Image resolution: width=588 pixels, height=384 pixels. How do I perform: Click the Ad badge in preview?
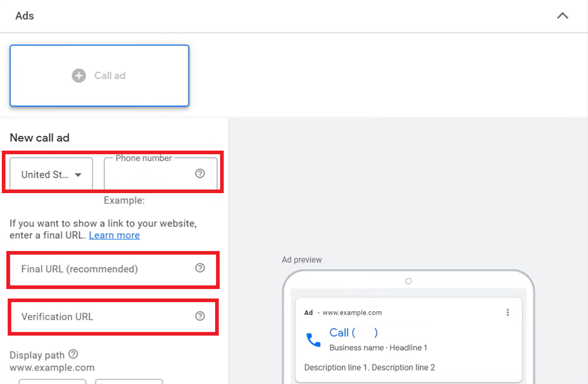pos(309,313)
